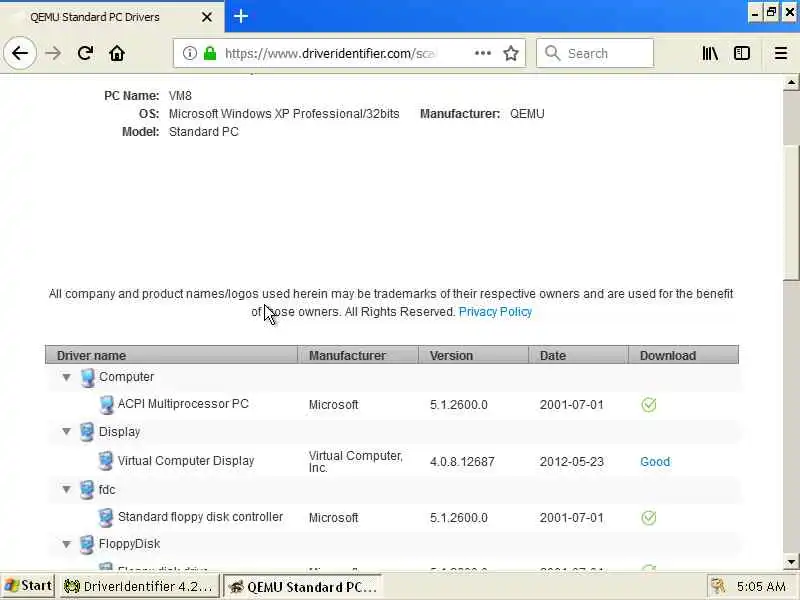
Task: Click the forward navigation arrow
Action: click(x=53, y=53)
